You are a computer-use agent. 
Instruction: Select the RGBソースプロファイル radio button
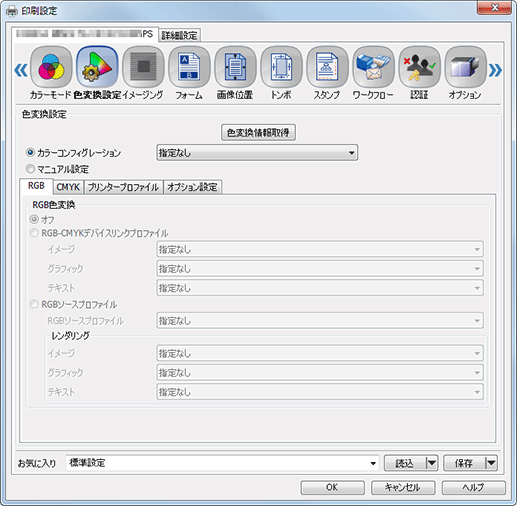click(34, 304)
